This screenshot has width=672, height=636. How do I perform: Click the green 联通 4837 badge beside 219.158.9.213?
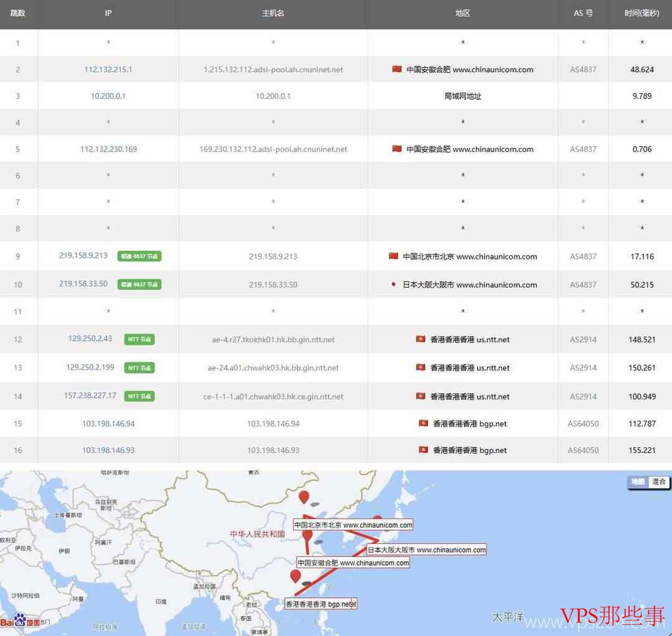(139, 256)
